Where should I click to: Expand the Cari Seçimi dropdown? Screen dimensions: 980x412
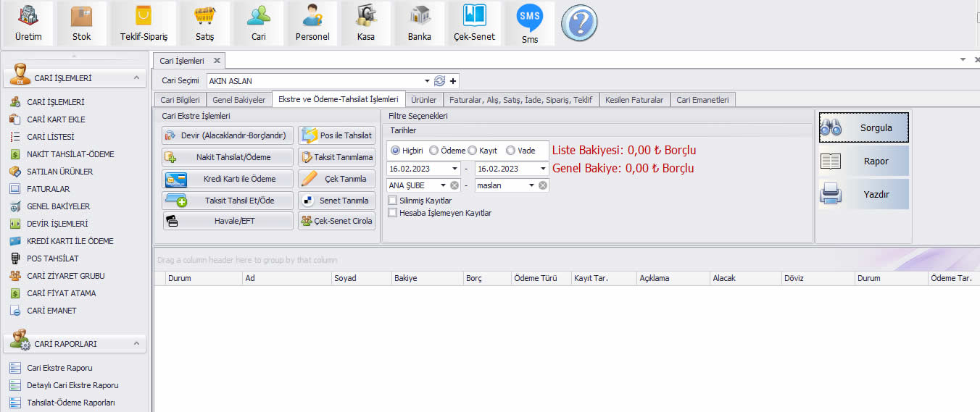pos(426,81)
